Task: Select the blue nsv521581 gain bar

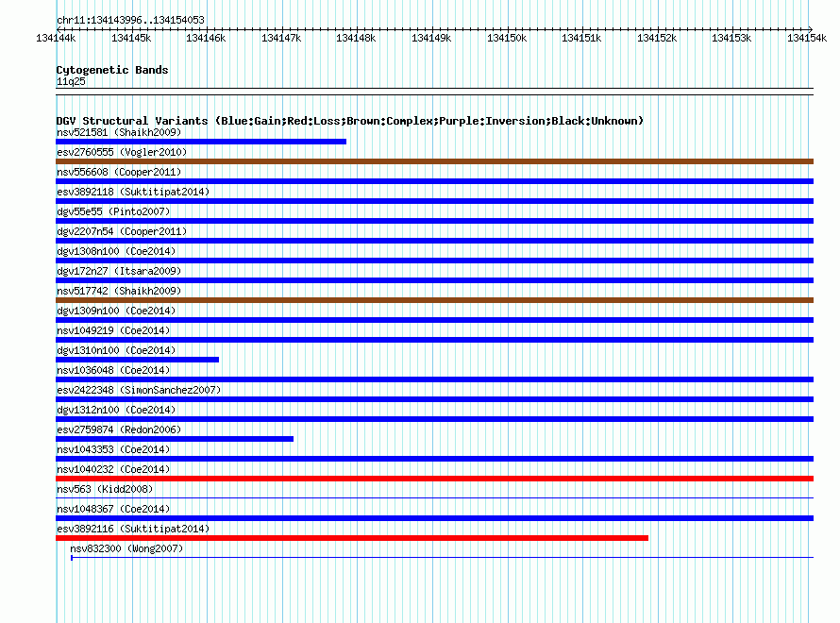Action: (201, 142)
